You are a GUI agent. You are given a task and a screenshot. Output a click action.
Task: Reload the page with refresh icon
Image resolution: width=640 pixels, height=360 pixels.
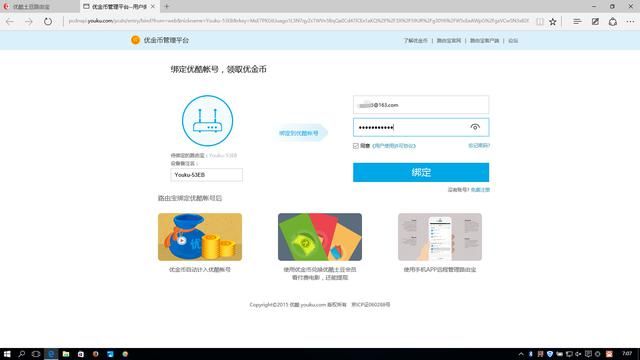pos(48,22)
